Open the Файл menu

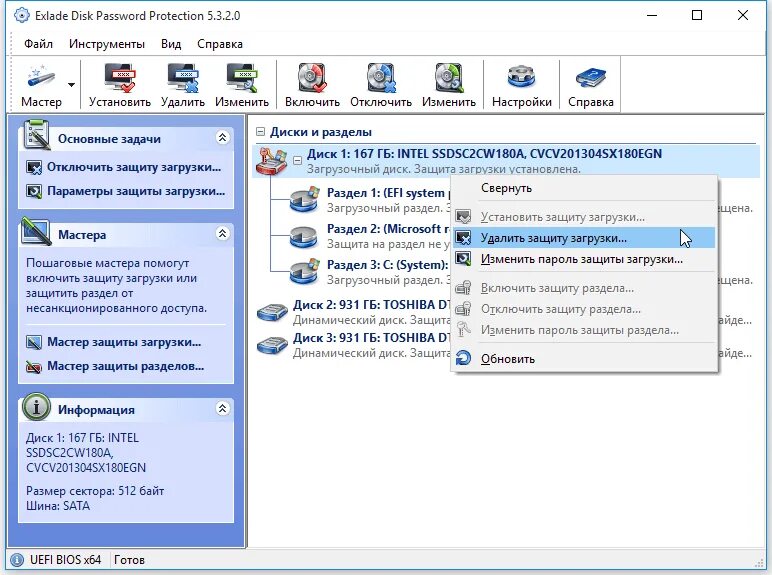coord(38,44)
